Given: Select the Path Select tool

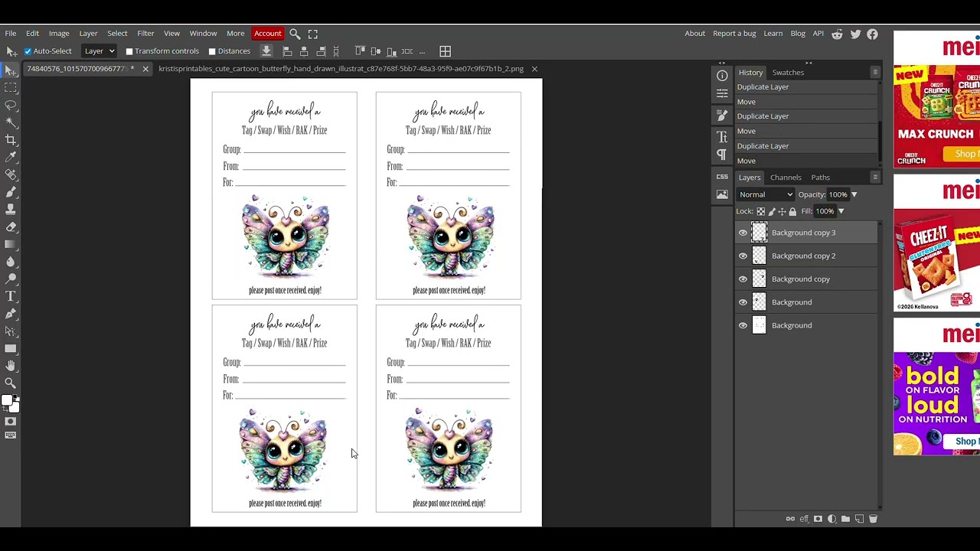Looking at the screenshot, I should coord(11,331).
